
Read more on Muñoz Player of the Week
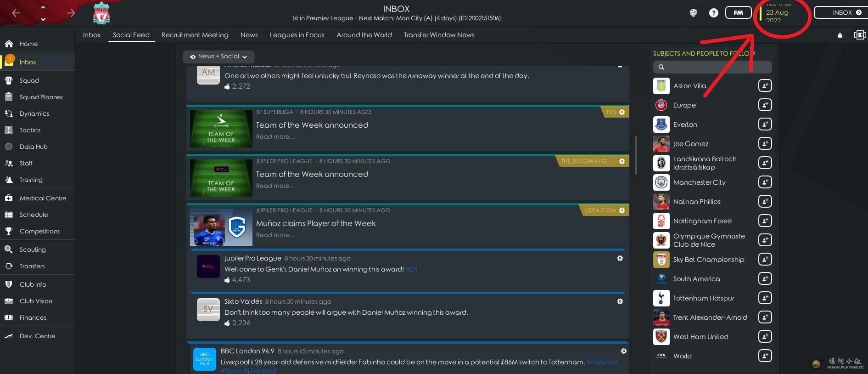(x=275, y=235)
